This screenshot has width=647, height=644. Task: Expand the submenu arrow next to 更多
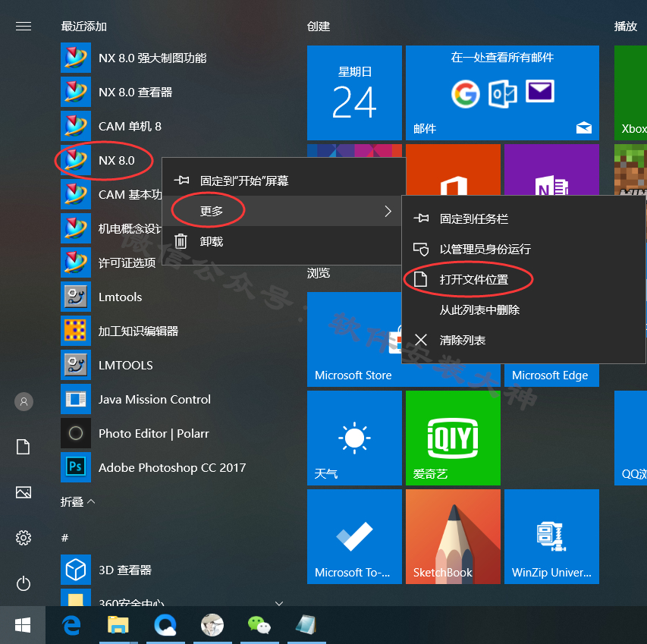click(388, 211)
